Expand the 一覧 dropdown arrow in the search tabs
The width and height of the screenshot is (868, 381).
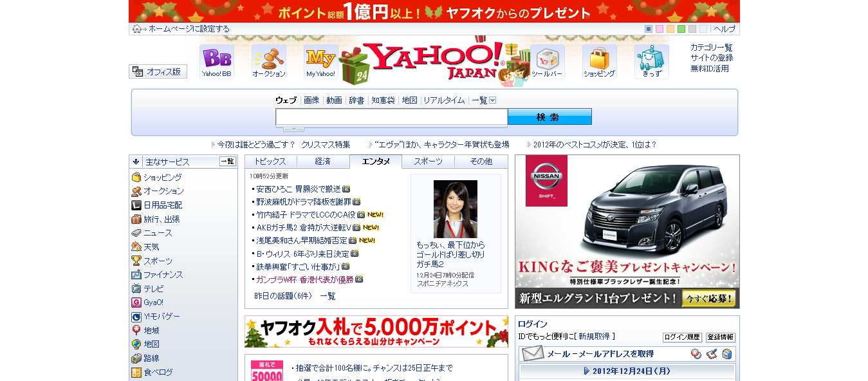[492, 100]
